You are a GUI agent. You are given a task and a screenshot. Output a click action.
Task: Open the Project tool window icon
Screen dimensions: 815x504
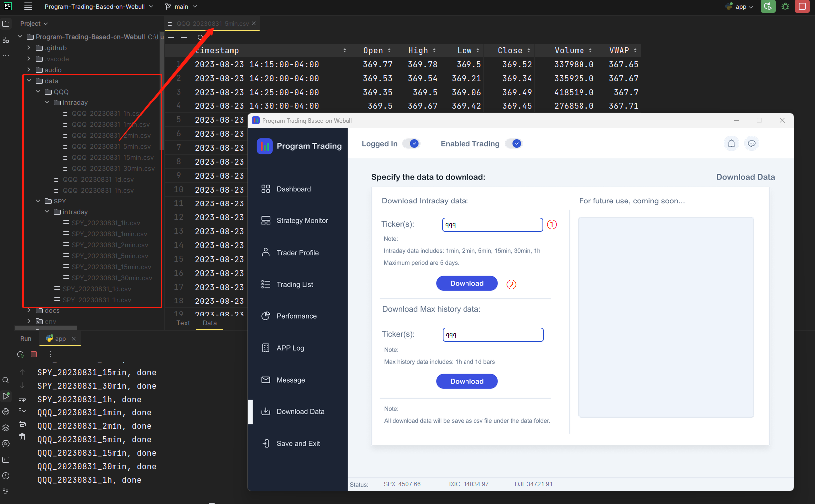coord(6,24)
